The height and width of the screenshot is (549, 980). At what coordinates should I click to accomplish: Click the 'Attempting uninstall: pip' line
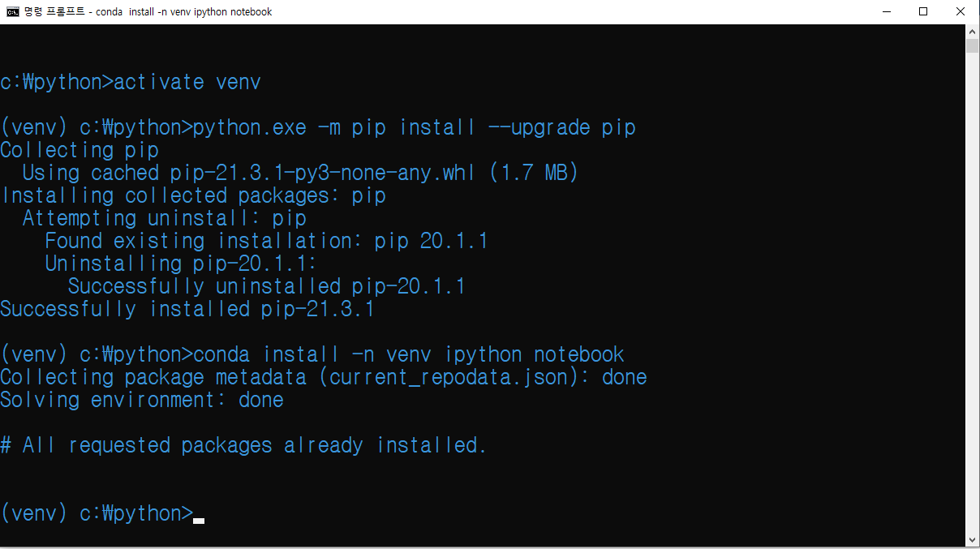tap(165, 218)
